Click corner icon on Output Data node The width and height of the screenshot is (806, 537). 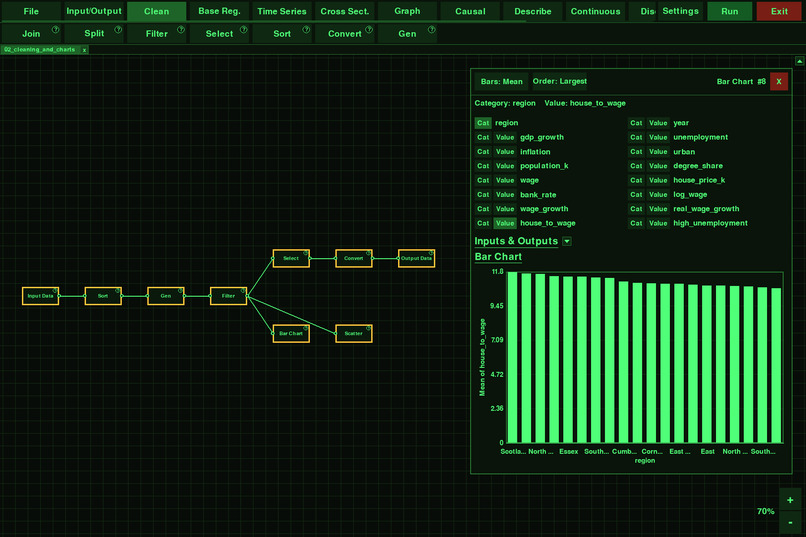coord(431,253)
